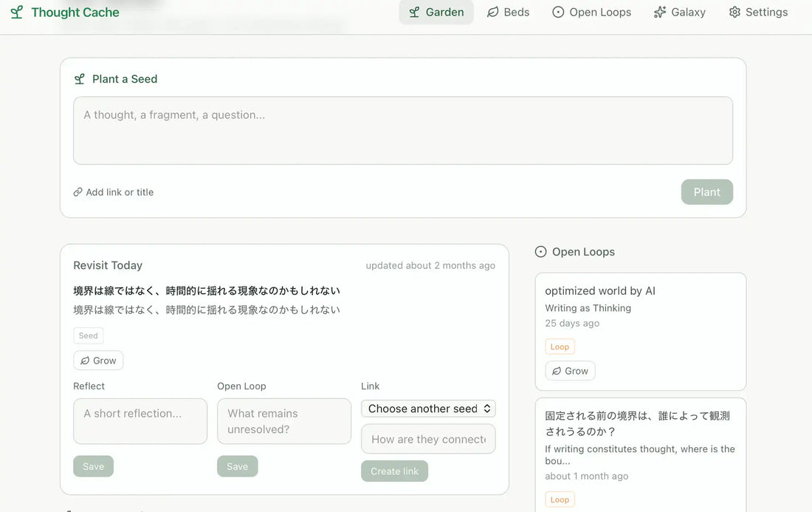Click the Create link button
This screenshot has width=812, height=512.
(x=395, y=471)
